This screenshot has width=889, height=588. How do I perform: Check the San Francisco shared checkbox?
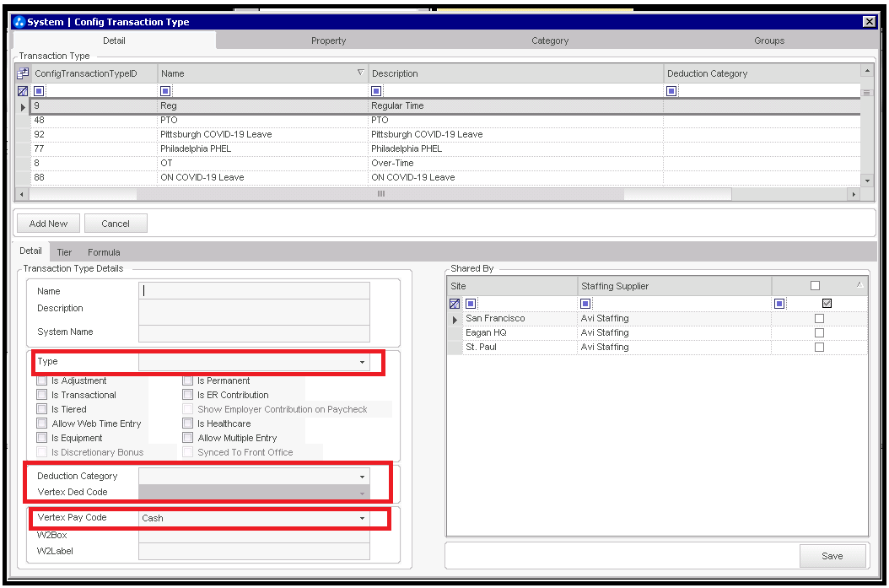pyautogui.click(x=819, y=319)
